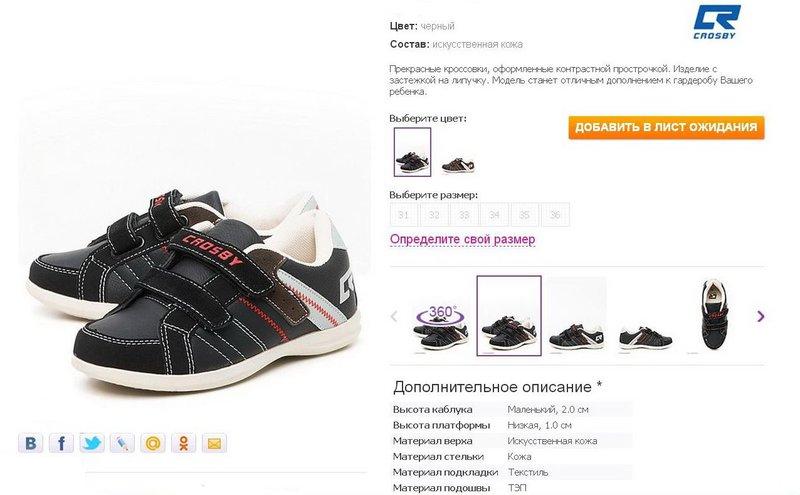Open the 'Определите свой размер' link
The height and width of the screenshot is (495, 800).
pyautogui.click(x=463, y=239)
